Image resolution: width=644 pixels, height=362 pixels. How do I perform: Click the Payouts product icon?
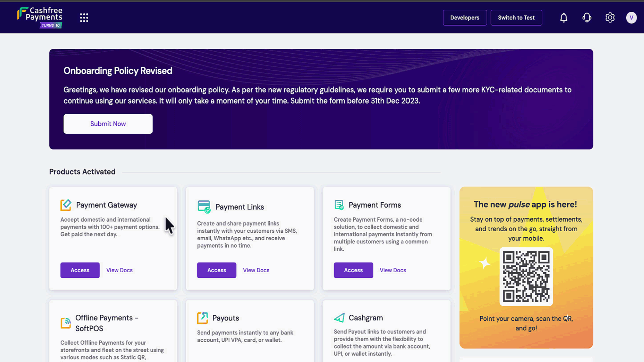202,318
